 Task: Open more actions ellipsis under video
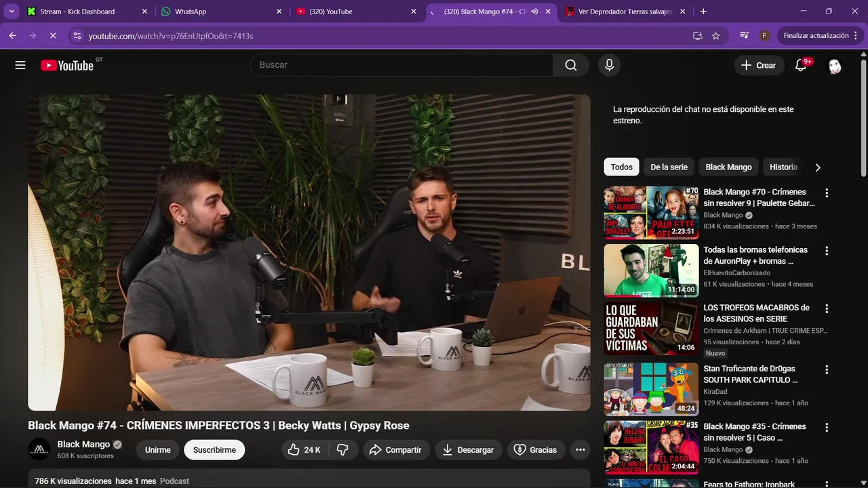point(580,449)
